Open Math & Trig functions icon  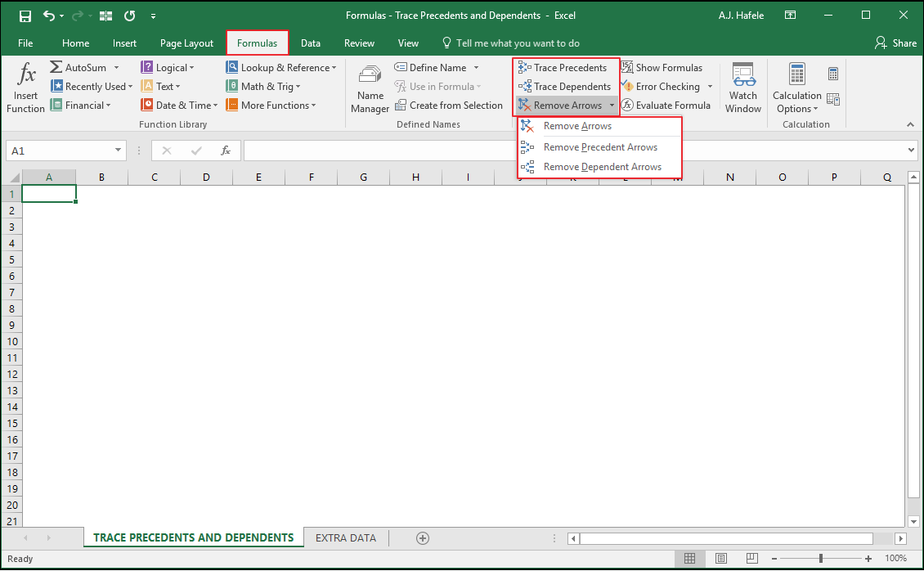[x=232, y=86]
